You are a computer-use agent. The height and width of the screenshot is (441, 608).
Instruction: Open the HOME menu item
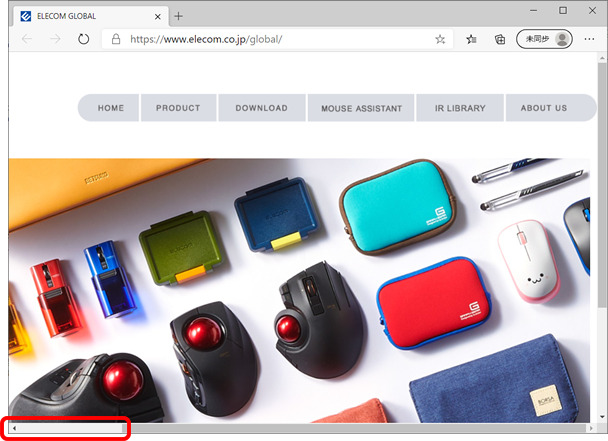click(x=109, y=108)
